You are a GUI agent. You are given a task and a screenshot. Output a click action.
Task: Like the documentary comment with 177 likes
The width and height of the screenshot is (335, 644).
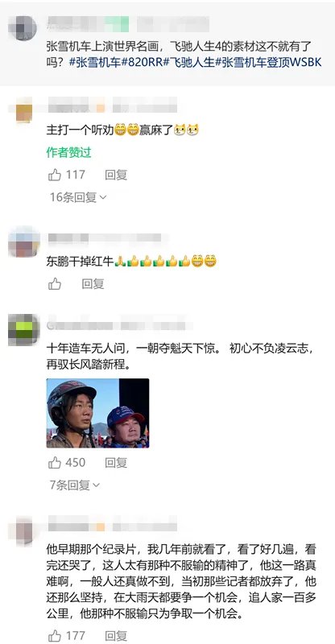tap(55, 635)
